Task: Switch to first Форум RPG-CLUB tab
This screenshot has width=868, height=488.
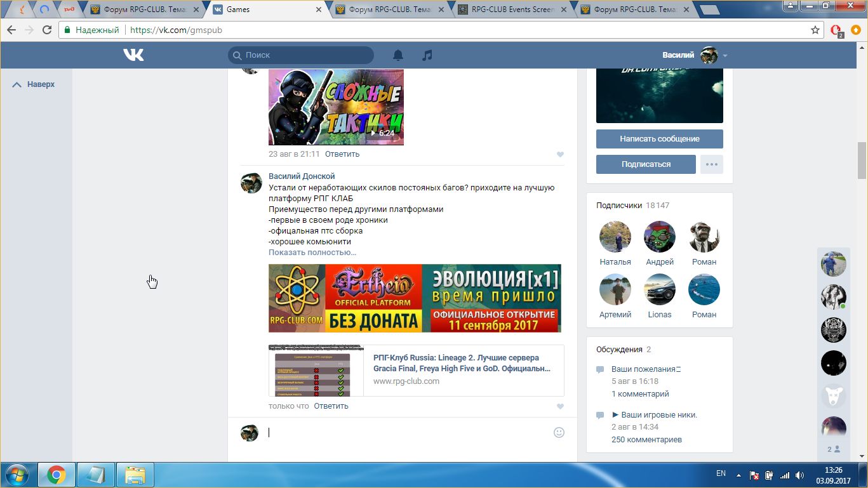Action: click(145, 10)
